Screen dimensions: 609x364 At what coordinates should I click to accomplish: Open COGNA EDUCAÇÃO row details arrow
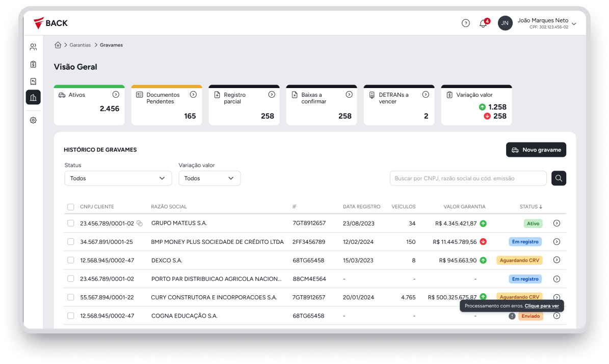click(557, 316)
